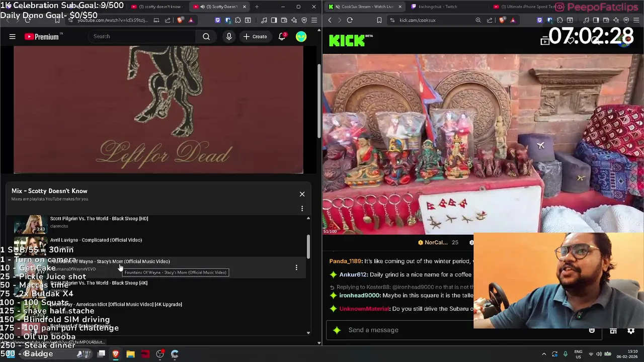
Task: Start YouTube voice search microphone
Action: (x=229, y=37)
